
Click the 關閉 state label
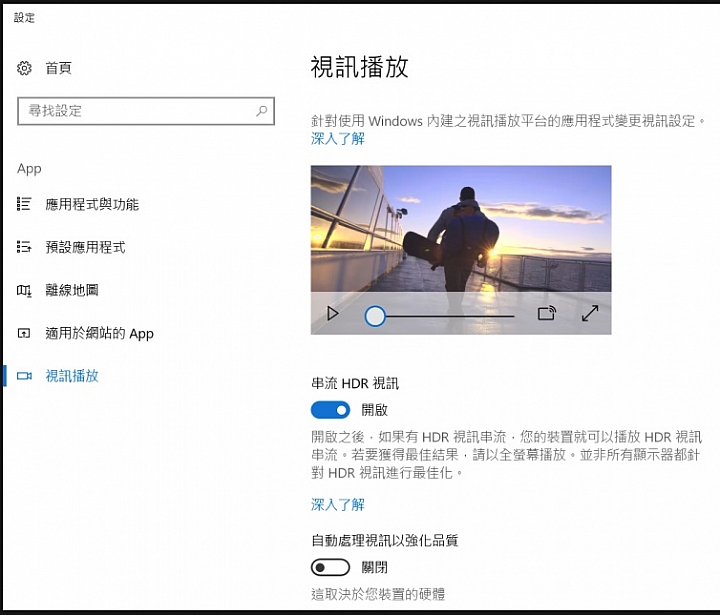pyautogui.click(x=375, y=567)
